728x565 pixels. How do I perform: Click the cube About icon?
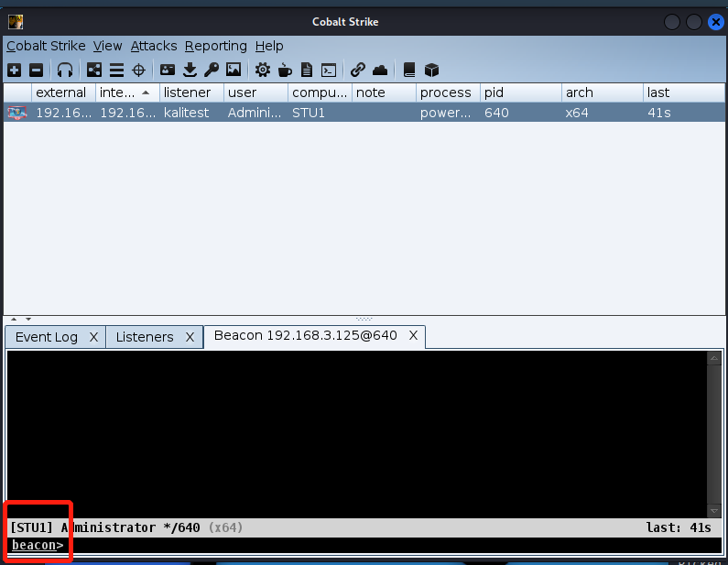point(432,71)
